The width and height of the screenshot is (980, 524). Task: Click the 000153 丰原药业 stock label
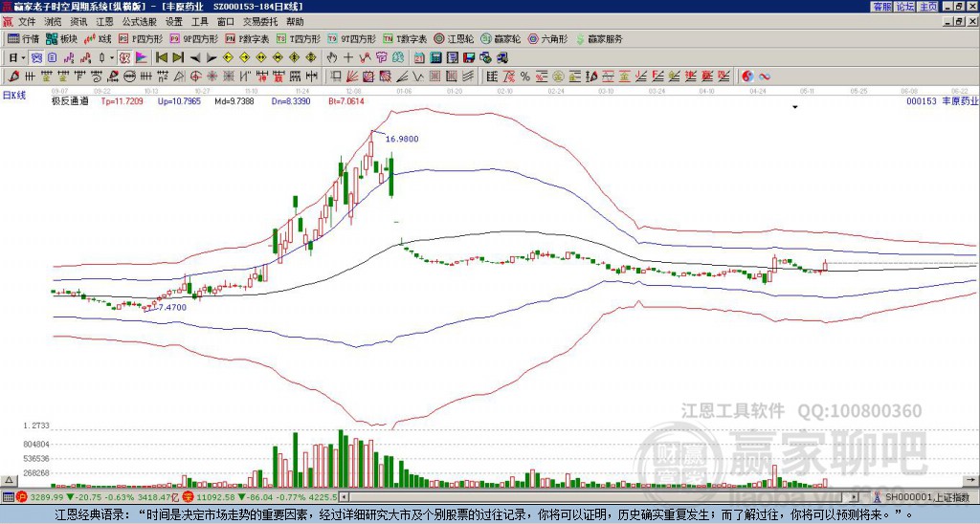942,100
